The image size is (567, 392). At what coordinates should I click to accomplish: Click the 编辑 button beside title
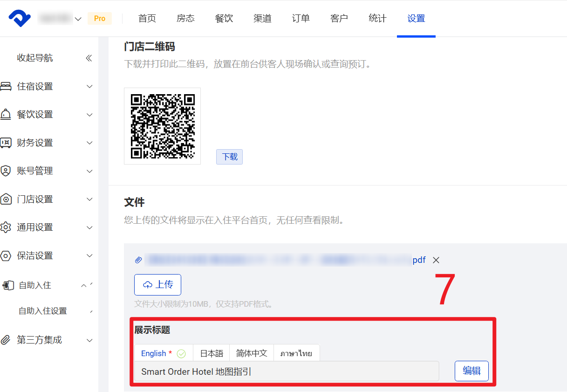(x=471, y=371)
